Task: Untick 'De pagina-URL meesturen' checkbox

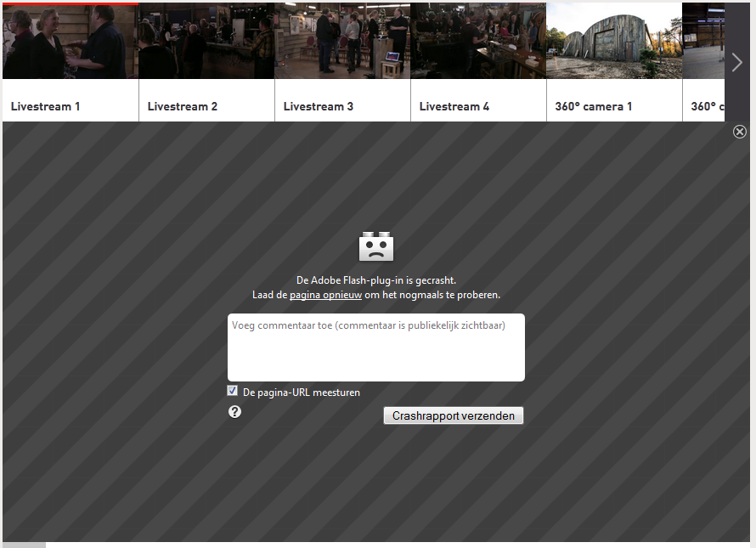Action: [x=233, y=391]
